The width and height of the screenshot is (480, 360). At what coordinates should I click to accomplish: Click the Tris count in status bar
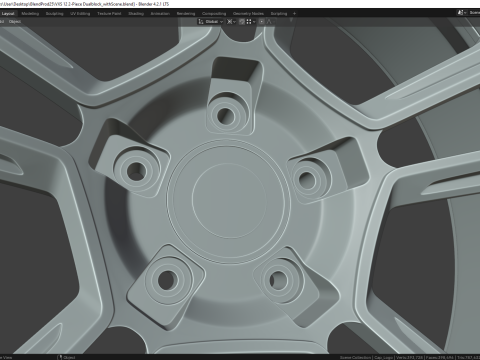click(x=469, y=358)
